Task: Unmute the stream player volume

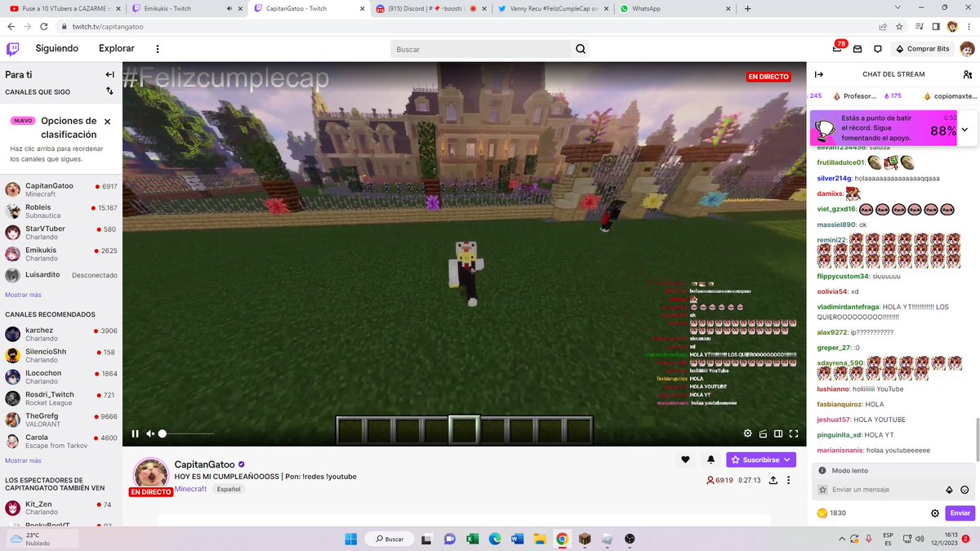Action: pos(150,433)
